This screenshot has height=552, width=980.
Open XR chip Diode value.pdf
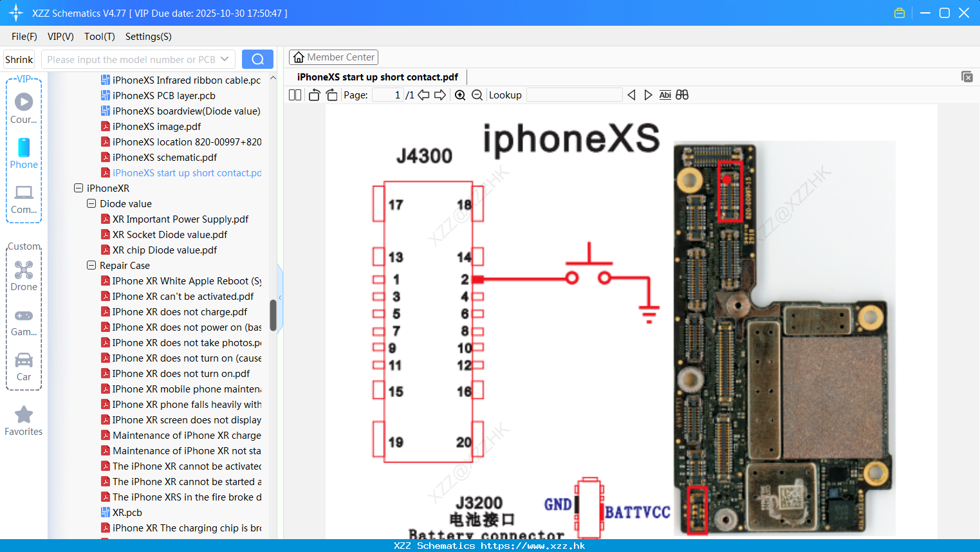[159, 250]
